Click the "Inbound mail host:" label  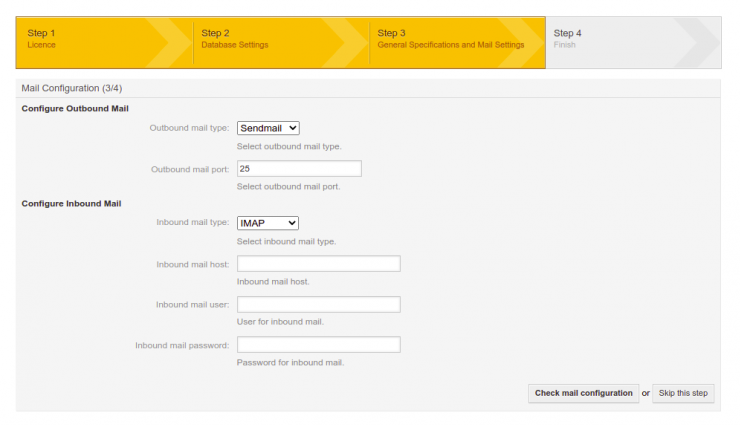[x=193, y=264]
